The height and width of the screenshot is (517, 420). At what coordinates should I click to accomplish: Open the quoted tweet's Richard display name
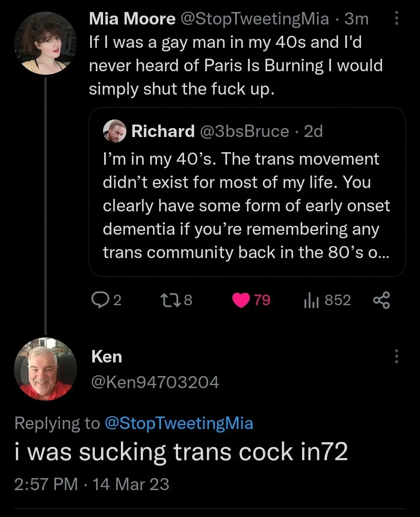click(x=163, y=131)
